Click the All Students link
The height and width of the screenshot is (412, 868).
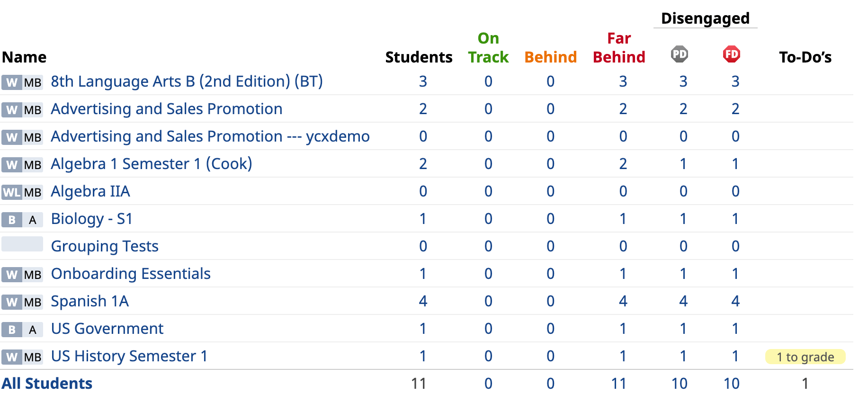coord(47,384)
